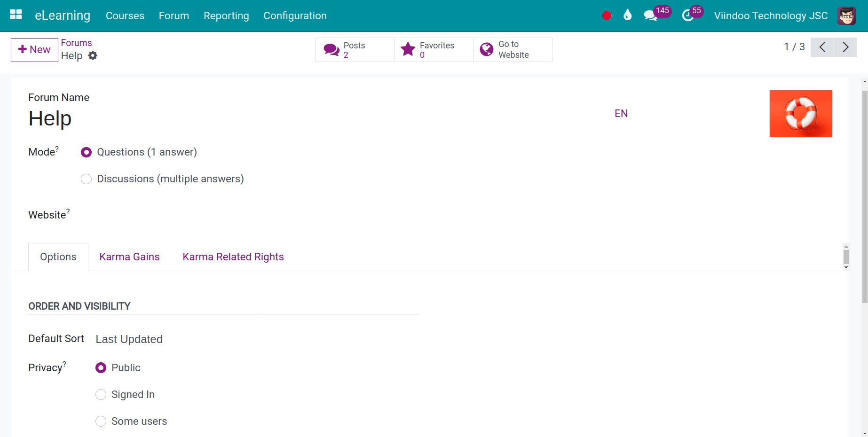Viewport: 868px width, 437px height.
Task: Click the EN translation button
Action: [621, 113]
